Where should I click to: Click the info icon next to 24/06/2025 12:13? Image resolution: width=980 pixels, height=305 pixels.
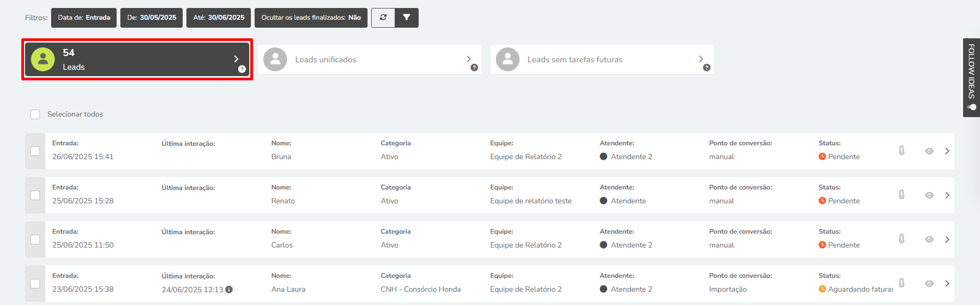[229, 290]
